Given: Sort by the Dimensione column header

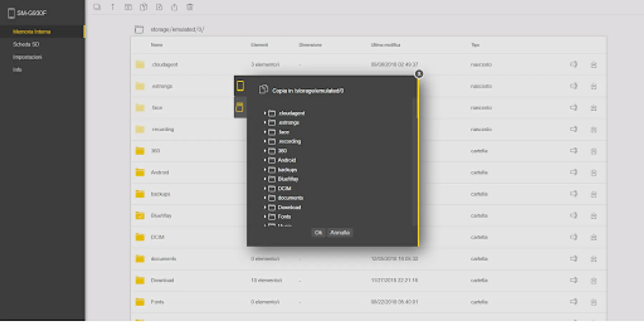Looking at the screenshot, I should click(310, 45).
